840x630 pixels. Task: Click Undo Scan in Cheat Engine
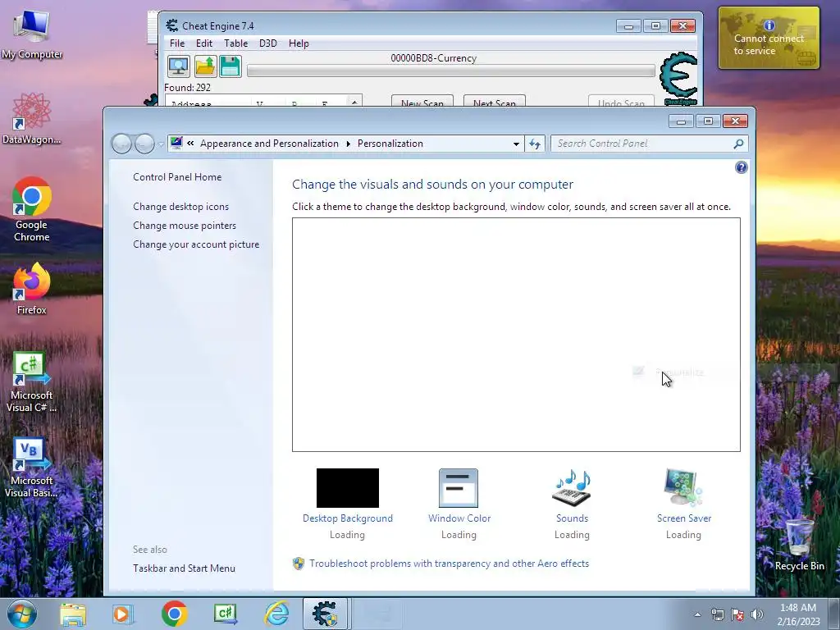click(621, 101)
